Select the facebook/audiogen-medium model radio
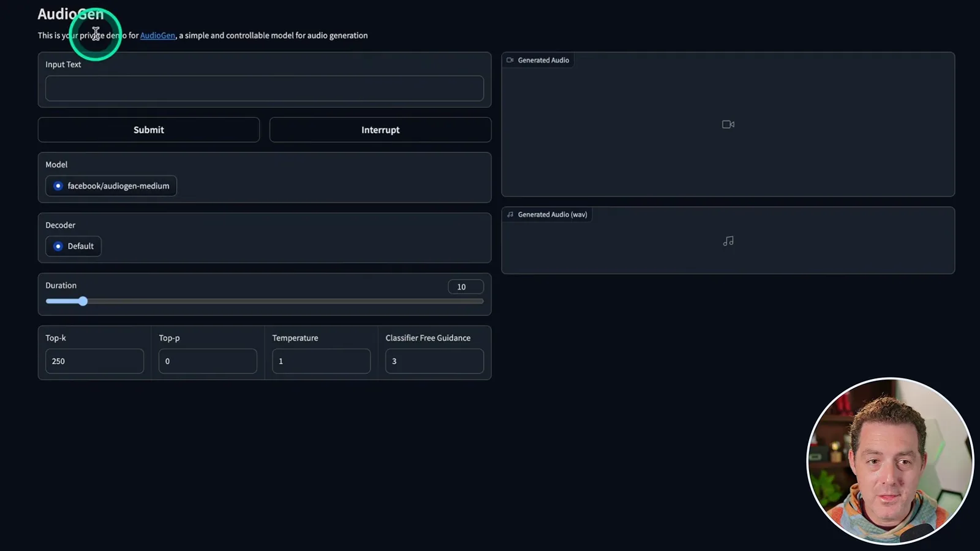Screen dimensions: 980x551 click(58, 186)
